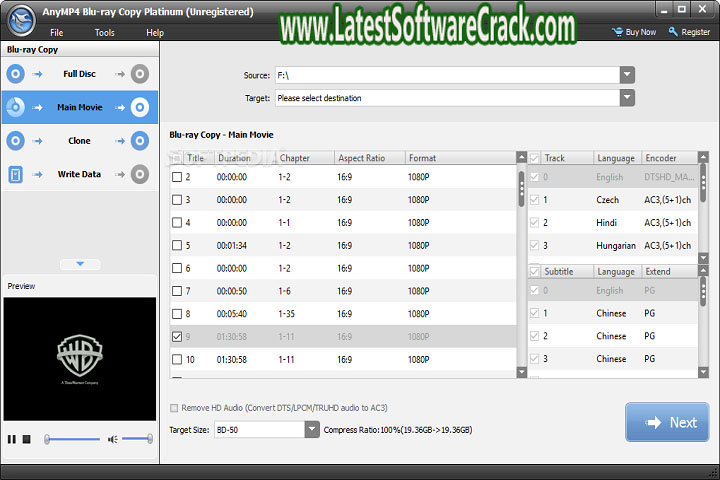Stop the preview playback
Viewport: 720px width, 480px height.
coord(27,439)
